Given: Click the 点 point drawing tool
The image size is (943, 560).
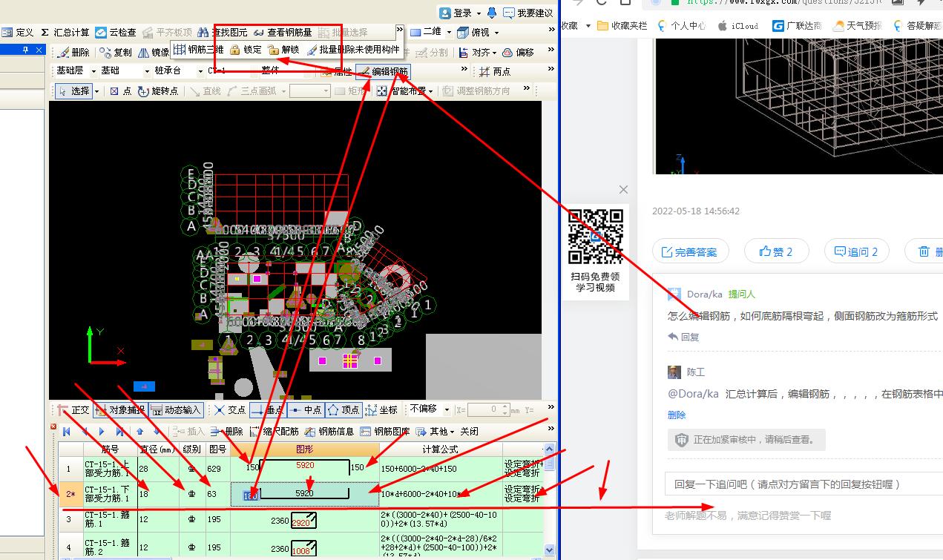Looking at the screenshot, I should [120, 91].
